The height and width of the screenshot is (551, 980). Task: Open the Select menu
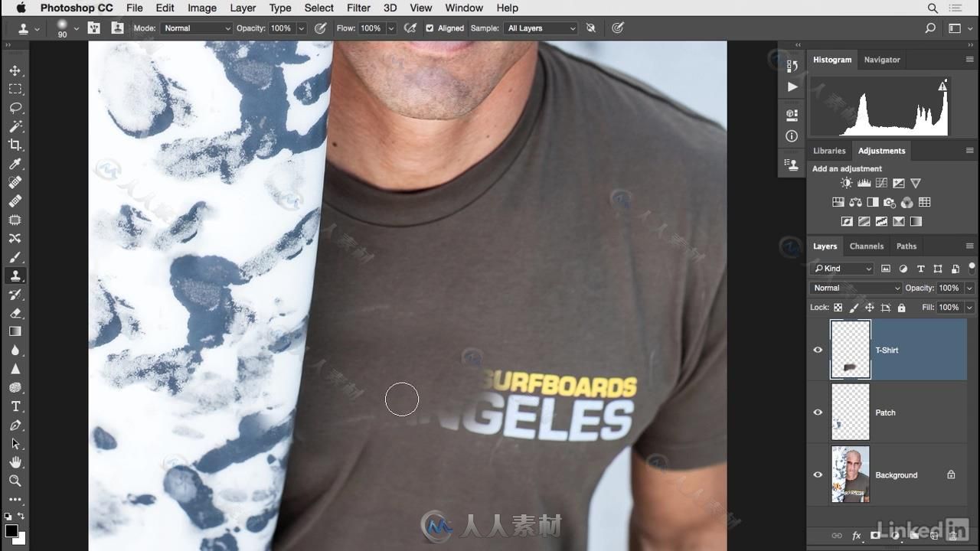pos(318,8)
